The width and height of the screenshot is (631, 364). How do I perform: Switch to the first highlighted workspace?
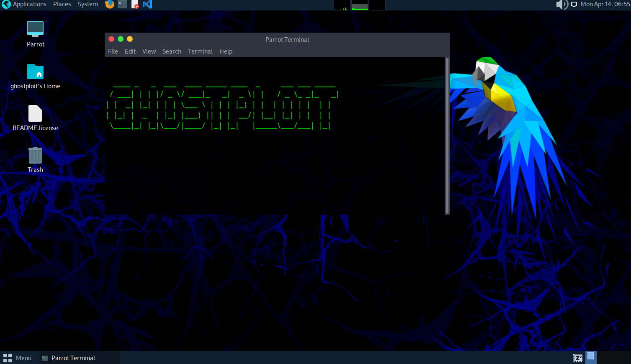[591, 357]
